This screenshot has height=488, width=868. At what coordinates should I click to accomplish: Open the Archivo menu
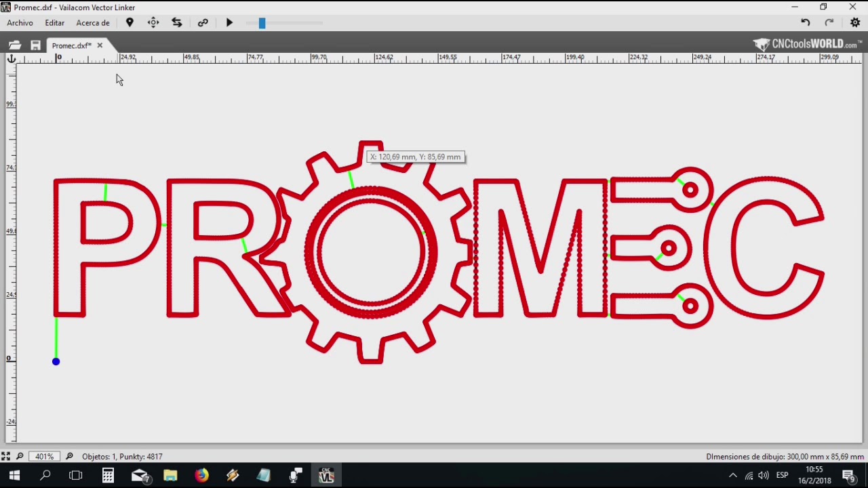[x=20, y=23]
